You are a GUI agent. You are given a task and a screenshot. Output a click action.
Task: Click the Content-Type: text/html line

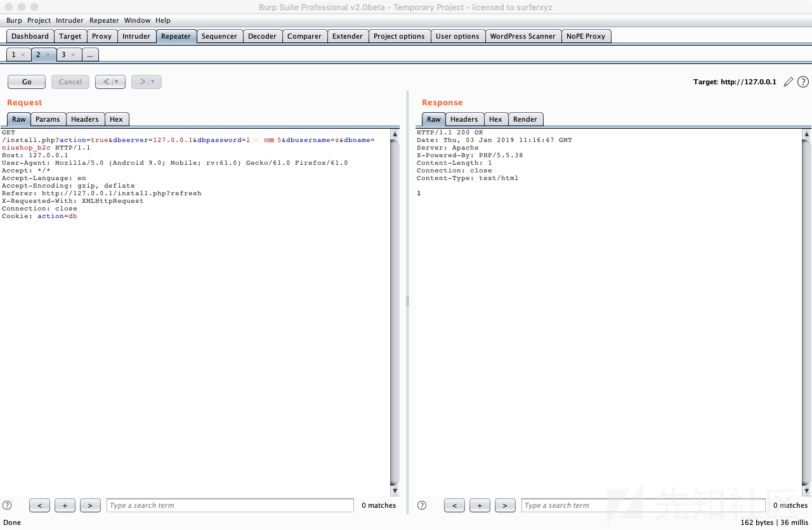(468, 178)
